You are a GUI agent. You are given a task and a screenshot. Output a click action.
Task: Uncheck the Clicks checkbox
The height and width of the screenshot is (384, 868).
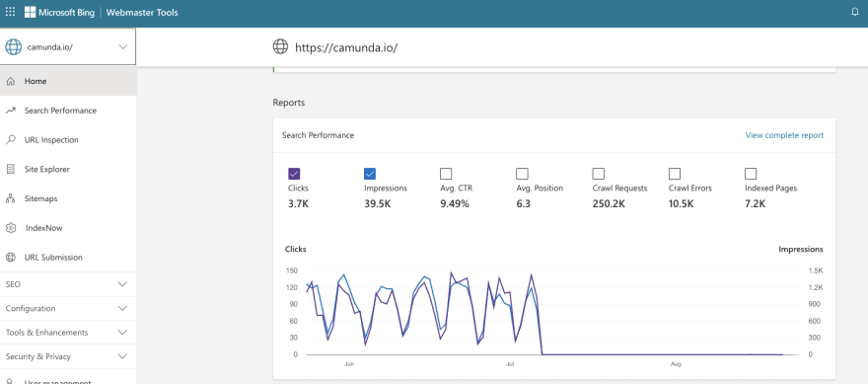(294, 174)
